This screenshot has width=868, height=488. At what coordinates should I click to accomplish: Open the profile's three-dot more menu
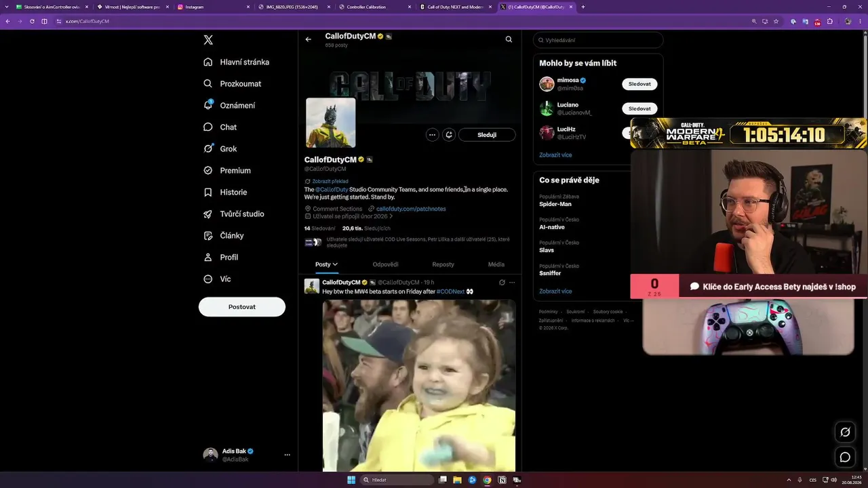(432, 135)
